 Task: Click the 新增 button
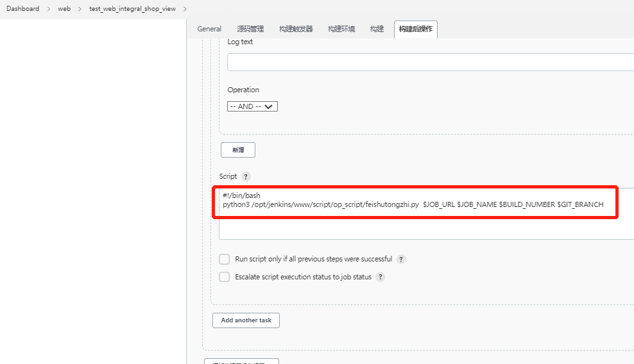tap(238, 150)
